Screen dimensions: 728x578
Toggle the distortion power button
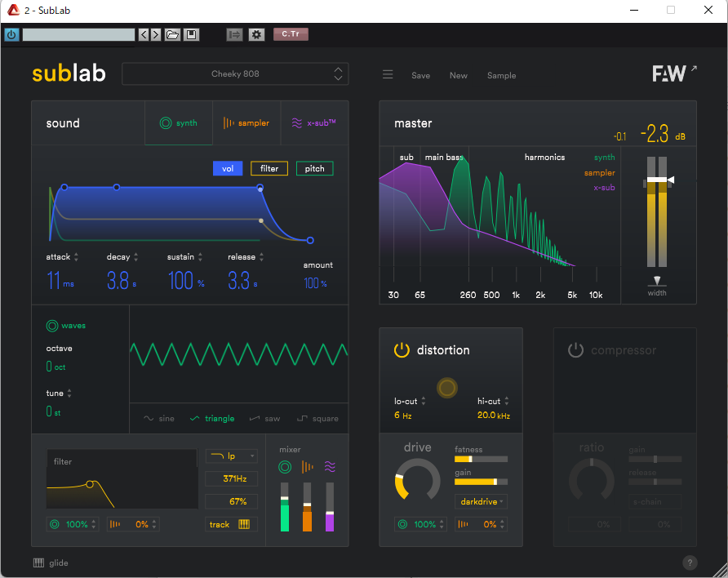click(402, 350)
